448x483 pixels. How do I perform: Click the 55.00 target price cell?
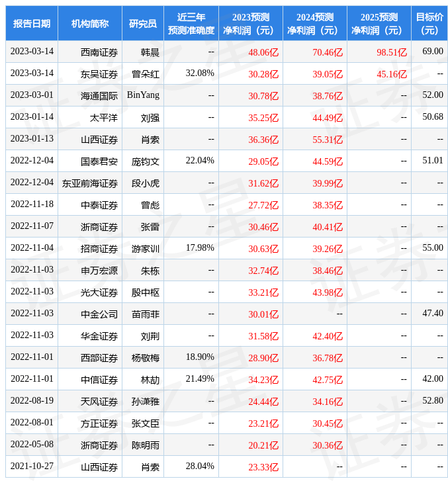tap(433, 248)
